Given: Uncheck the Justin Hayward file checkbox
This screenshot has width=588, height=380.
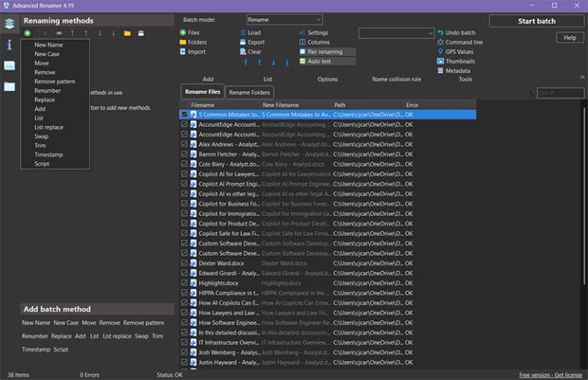Looking at the screenshot, I should tap(184, 362).
